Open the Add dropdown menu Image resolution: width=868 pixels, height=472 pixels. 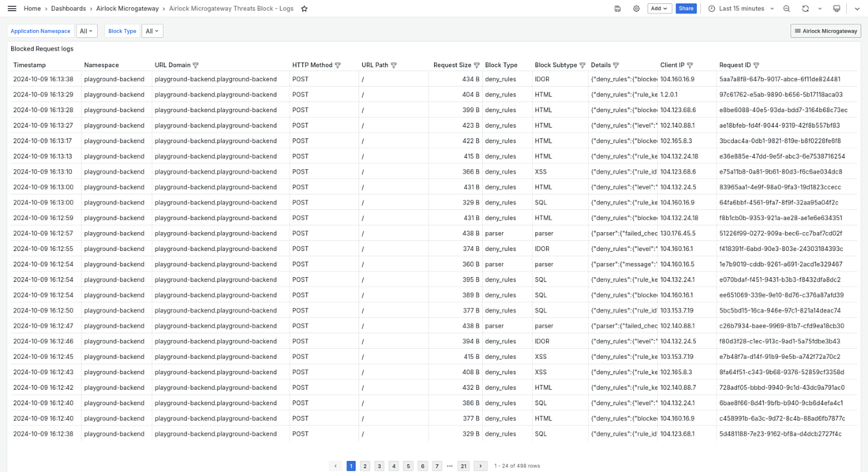pos(659,9)
